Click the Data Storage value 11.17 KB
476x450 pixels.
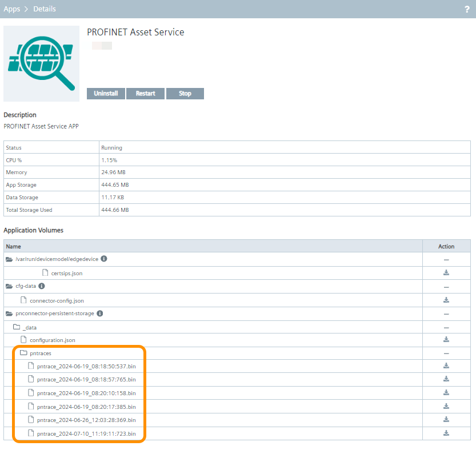point(113,198)
